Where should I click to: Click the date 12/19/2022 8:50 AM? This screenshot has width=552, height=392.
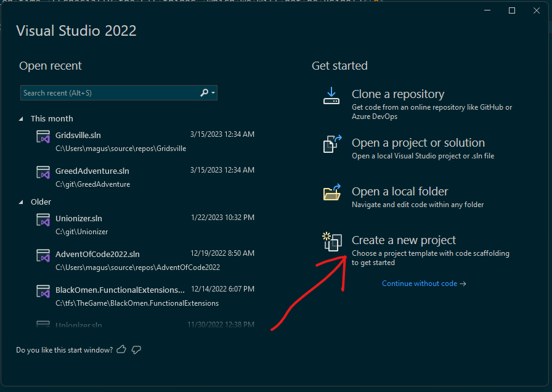222,253
